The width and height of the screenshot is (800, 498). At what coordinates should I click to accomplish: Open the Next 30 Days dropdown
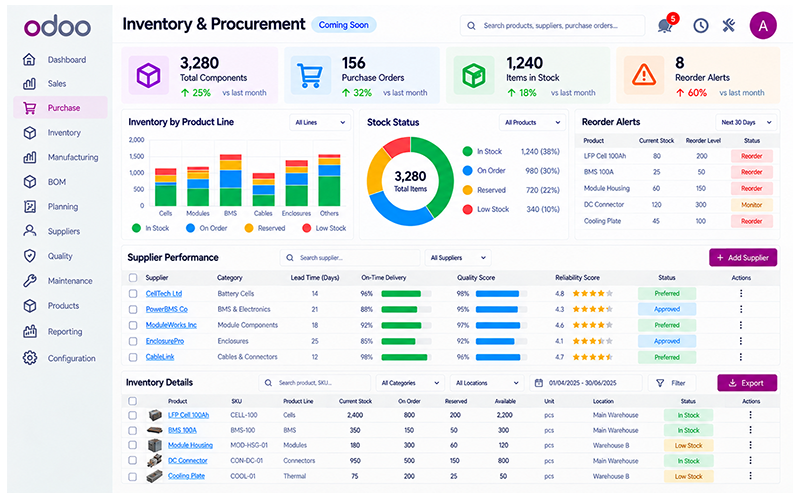[x=746, y=122]
